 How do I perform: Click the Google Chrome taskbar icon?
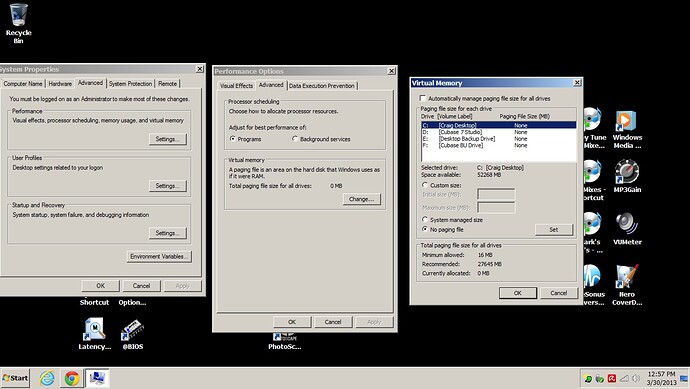(x=72, y=378)
